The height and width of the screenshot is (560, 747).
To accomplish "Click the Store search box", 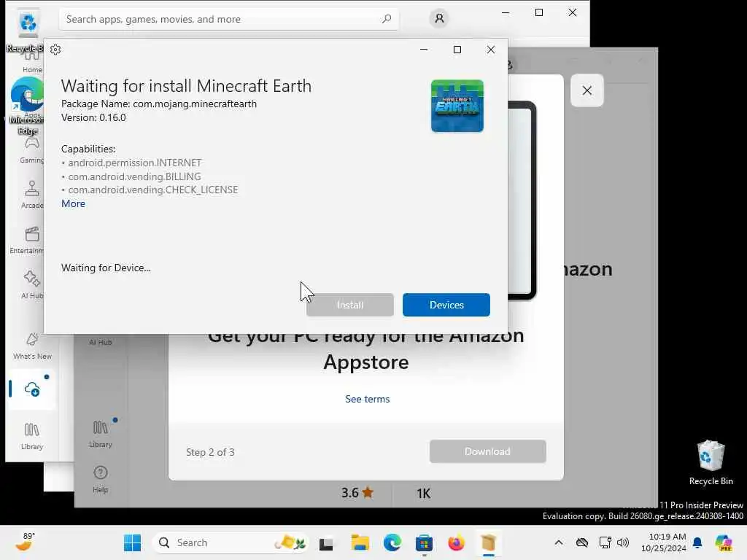I will tap(228, 19).
